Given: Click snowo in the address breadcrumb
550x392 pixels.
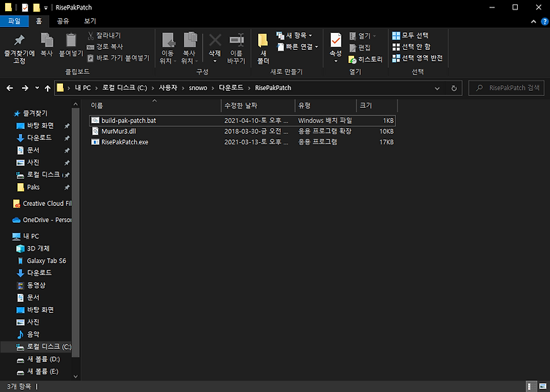Looking at the screenshot, I should [x=198, y=88].
